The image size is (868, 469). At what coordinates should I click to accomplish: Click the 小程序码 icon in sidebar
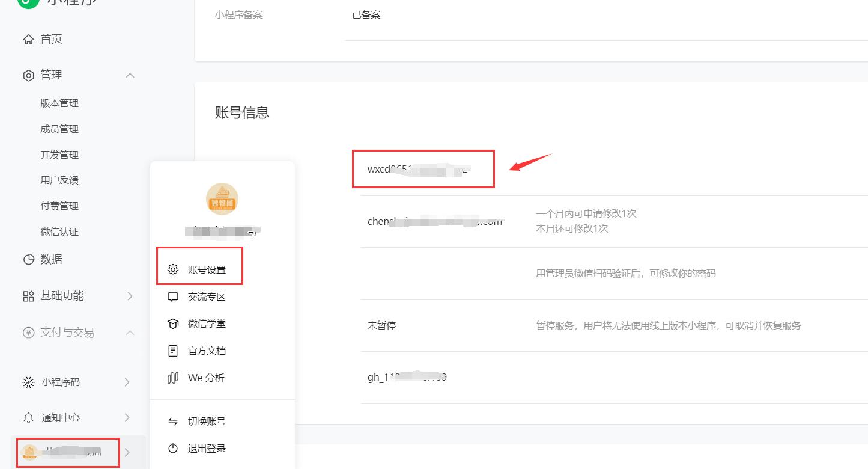[x=28, y=382]
